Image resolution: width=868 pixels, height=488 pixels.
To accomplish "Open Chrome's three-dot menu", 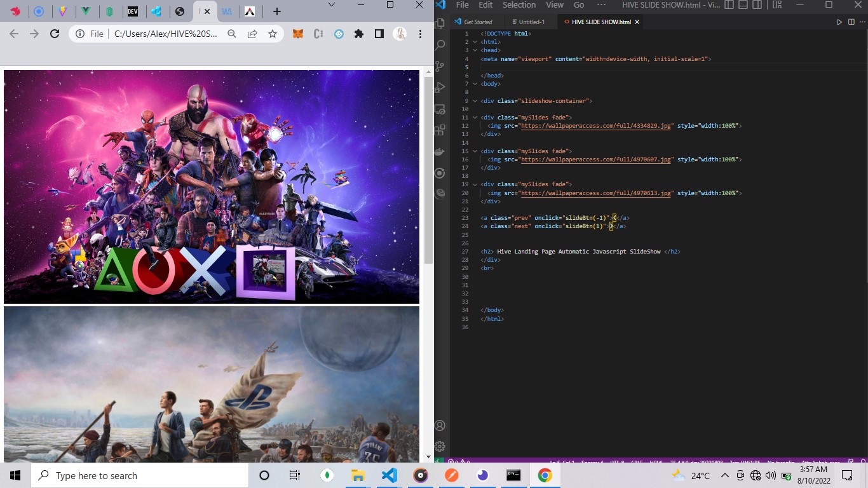I will (420, 34).
